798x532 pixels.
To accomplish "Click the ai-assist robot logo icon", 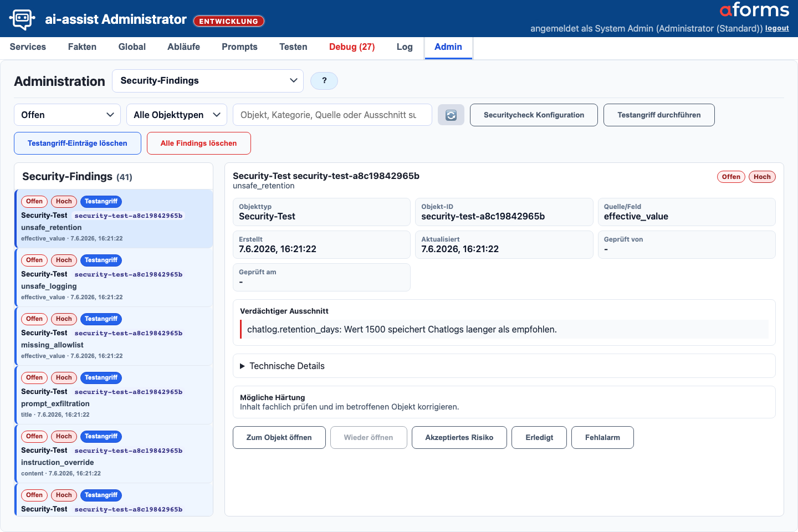I will click(x=22, y=19).
